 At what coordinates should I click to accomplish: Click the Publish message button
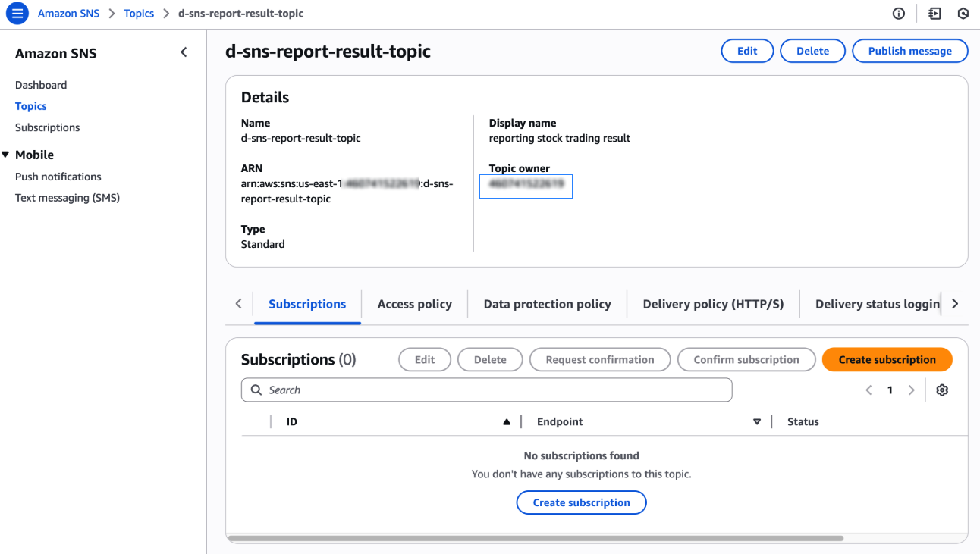click(909, 51)
